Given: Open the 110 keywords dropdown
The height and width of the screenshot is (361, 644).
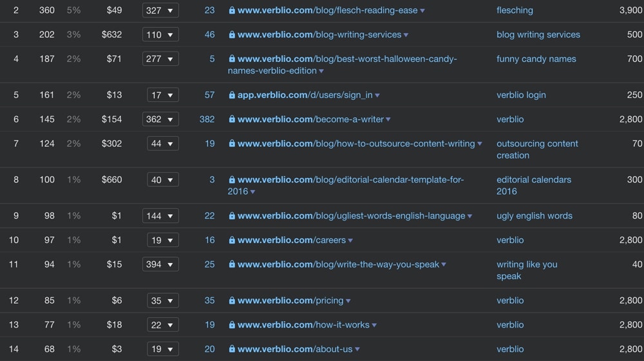Looking at the screenshot, I should (160, 35).
